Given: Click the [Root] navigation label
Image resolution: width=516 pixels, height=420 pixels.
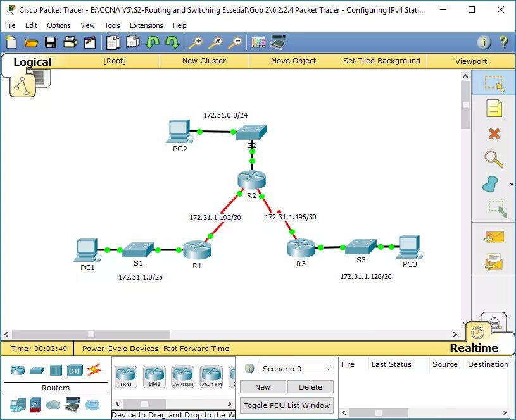Looking at the screenshot, I should [115, 61].
